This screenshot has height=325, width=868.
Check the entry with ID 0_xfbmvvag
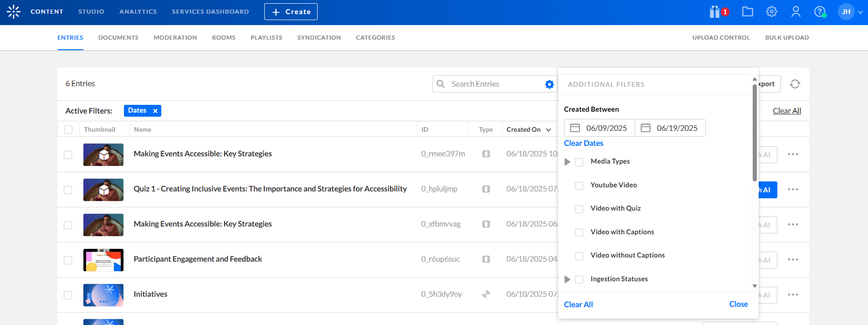pyautogui.click(x=68, y=225)
